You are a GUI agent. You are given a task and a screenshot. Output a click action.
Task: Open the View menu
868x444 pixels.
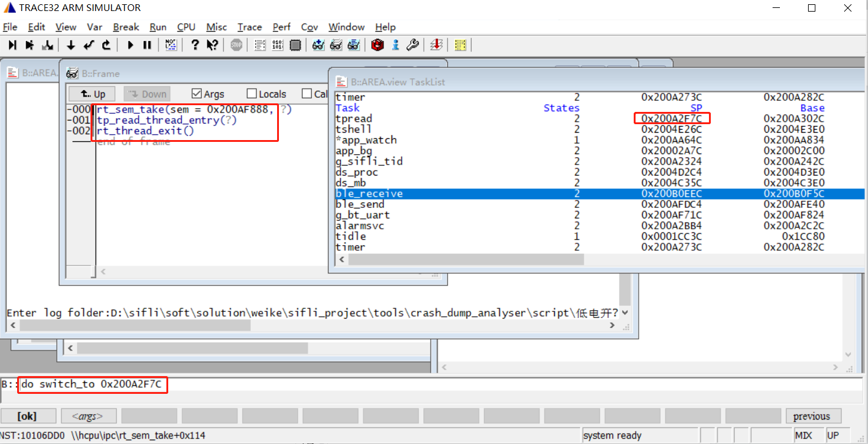coord(66,27)
